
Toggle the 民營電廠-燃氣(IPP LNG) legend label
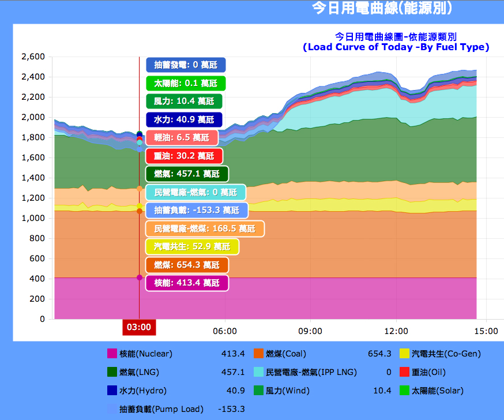(311, 372)
